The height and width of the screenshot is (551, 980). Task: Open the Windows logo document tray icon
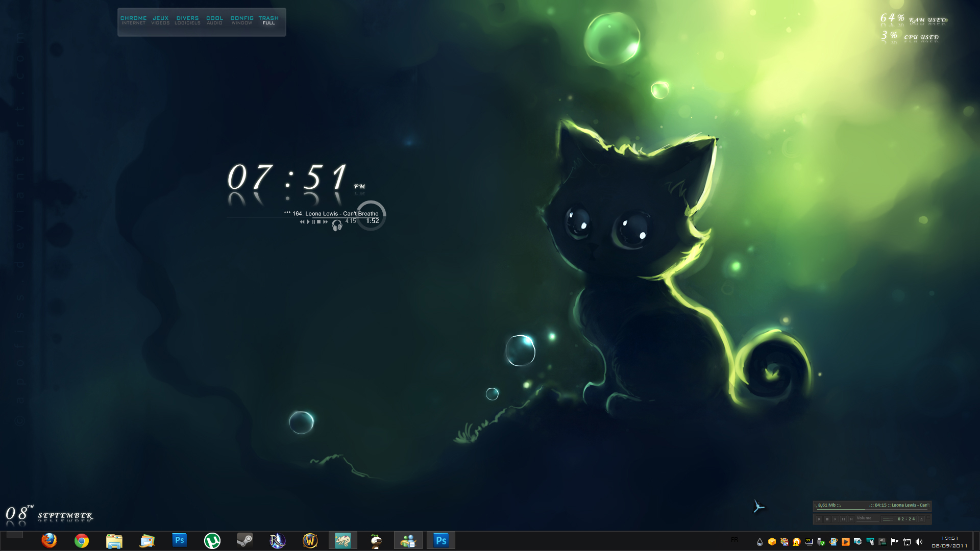click(x=834, y=542)
